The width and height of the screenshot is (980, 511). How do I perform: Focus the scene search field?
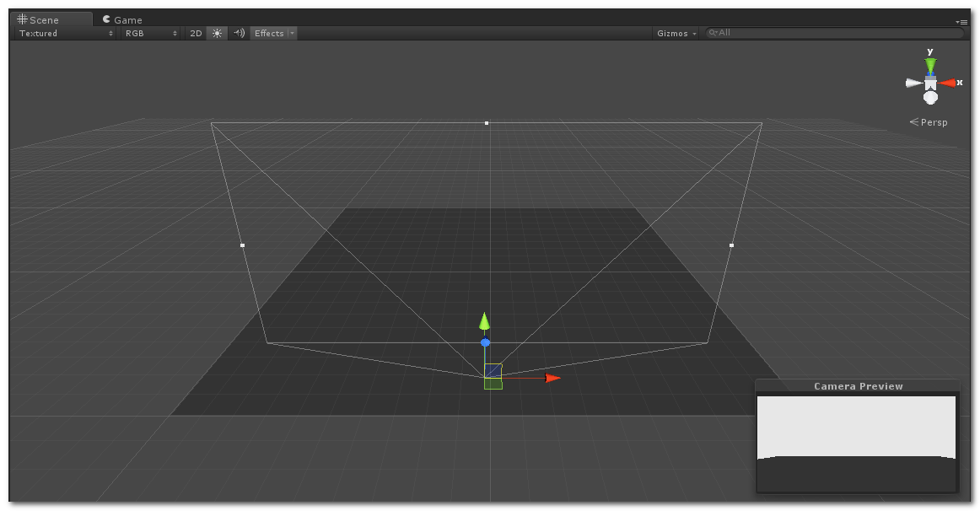click(834, 33)
